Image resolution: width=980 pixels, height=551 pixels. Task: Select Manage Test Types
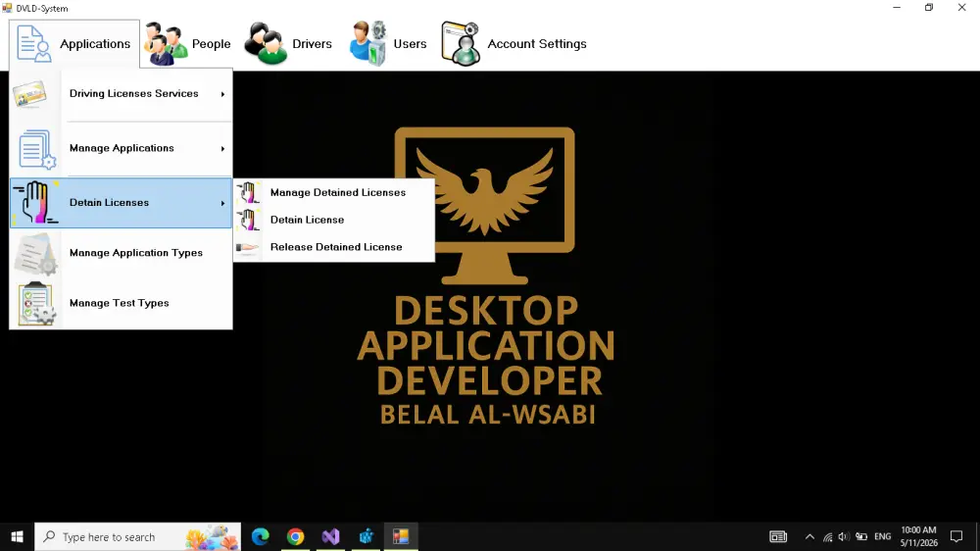(x=122, y=303)
